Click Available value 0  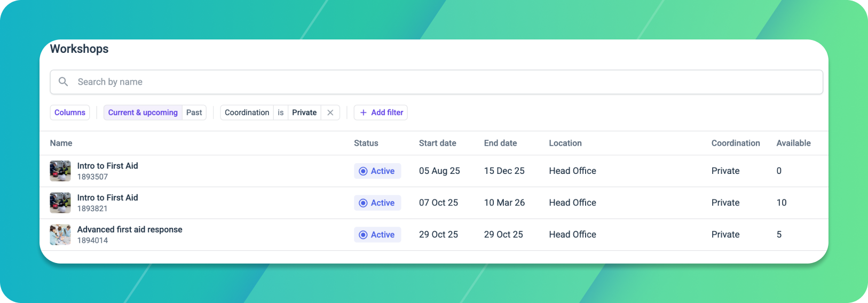click(779, 171)
